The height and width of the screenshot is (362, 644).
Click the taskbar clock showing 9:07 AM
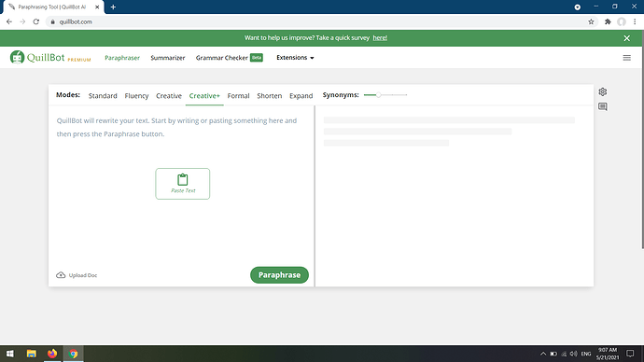click(608, 354)
